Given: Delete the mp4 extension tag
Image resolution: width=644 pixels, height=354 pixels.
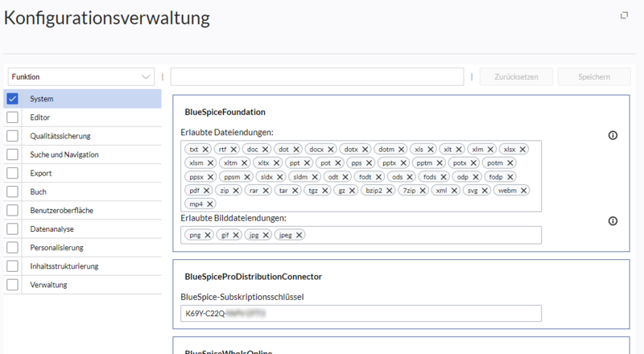Looking at the screenshot, I should coord(210,204).
